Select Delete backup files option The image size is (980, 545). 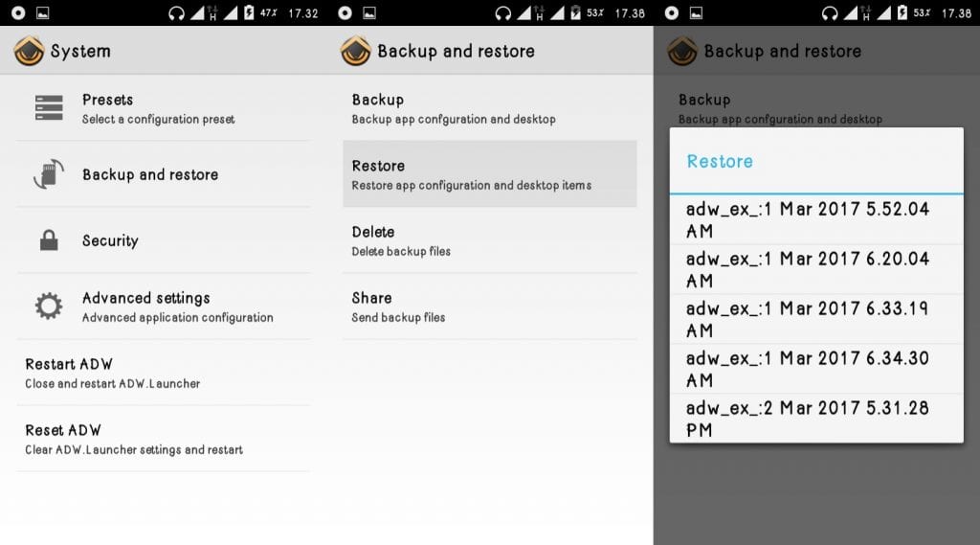tap(489, 240)
